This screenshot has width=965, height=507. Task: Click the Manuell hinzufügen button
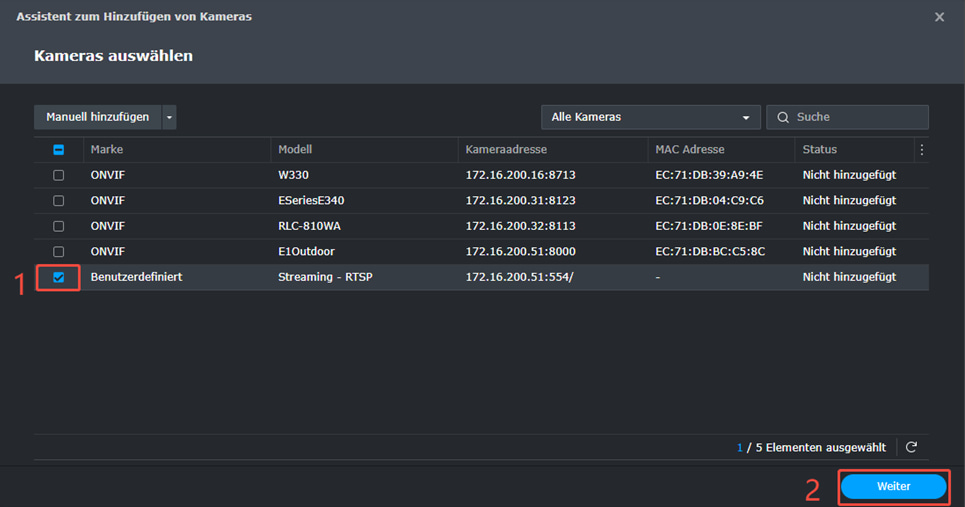98,117
